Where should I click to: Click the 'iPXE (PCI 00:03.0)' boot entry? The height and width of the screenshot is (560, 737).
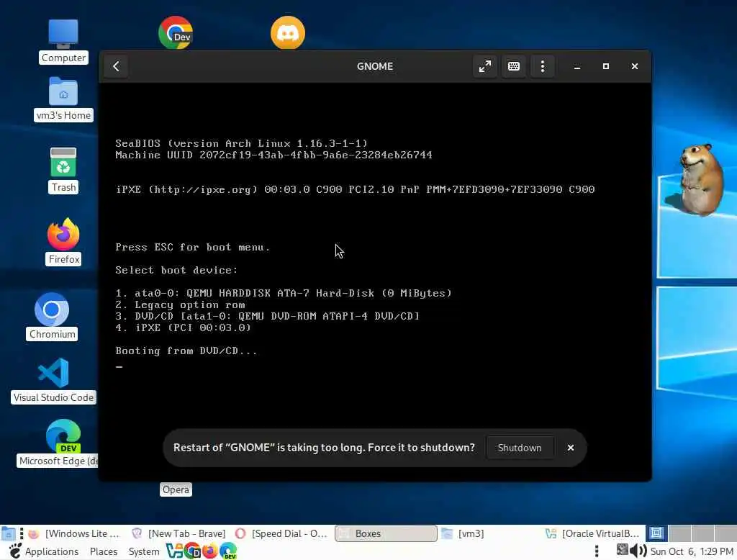pyautogui.click(x=184, y=328)
